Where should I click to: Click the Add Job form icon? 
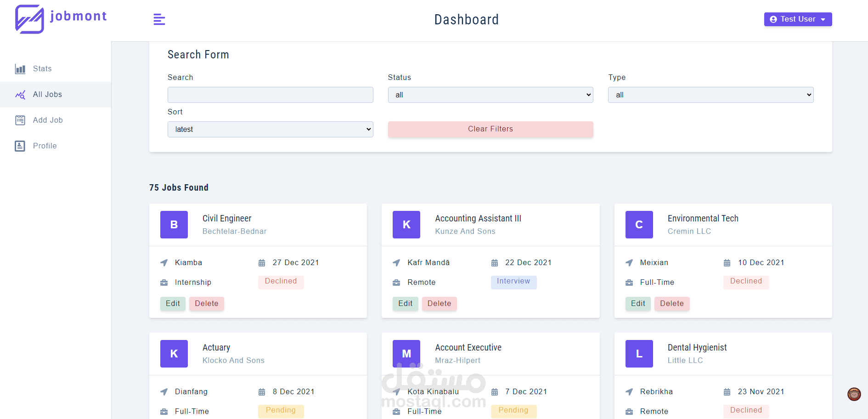[x=20, y=120]
